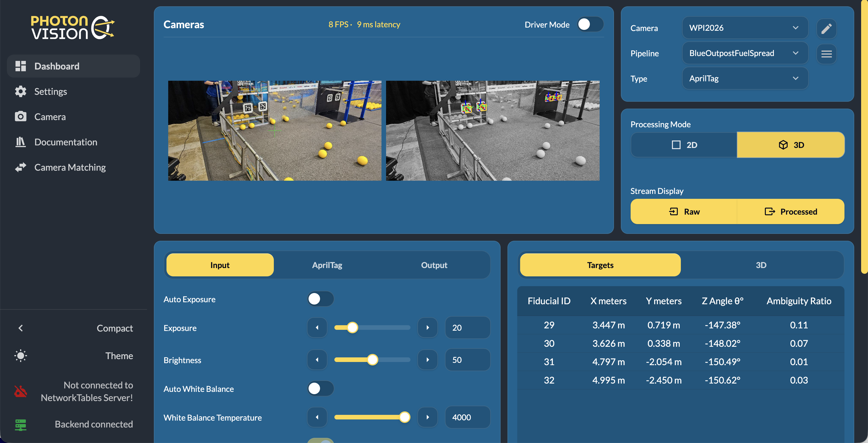Open Dashboard from the sidebar icon

tap(21, 66)
